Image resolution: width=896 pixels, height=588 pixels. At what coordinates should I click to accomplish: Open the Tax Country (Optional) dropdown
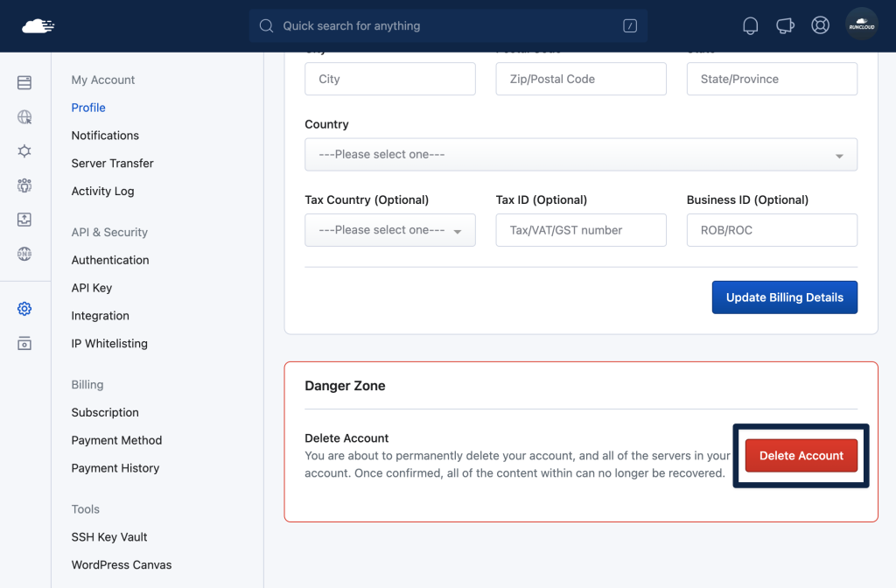[389, 230]
